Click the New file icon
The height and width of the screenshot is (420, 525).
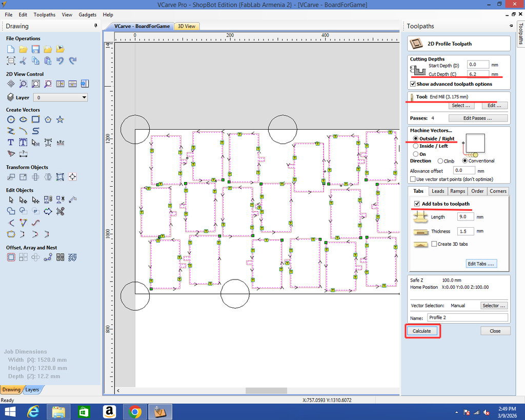tap(11, 49)
